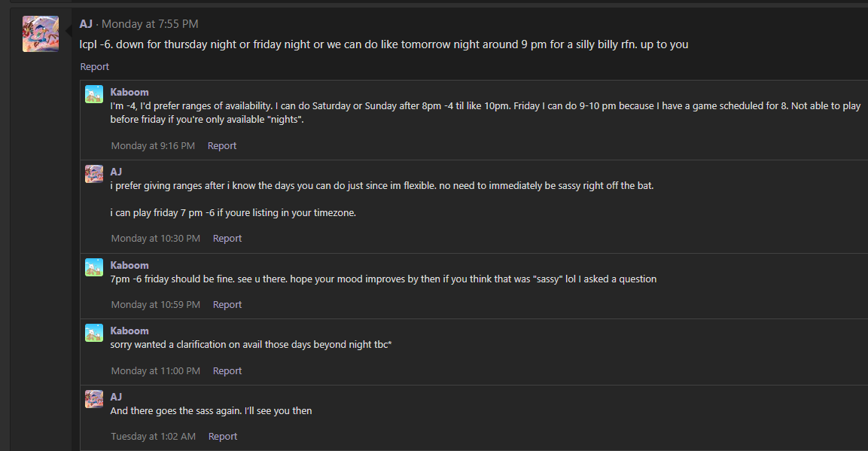Click AJ's large avatar on main post
This screenshot has height=451, width=868.
(41, 34)
